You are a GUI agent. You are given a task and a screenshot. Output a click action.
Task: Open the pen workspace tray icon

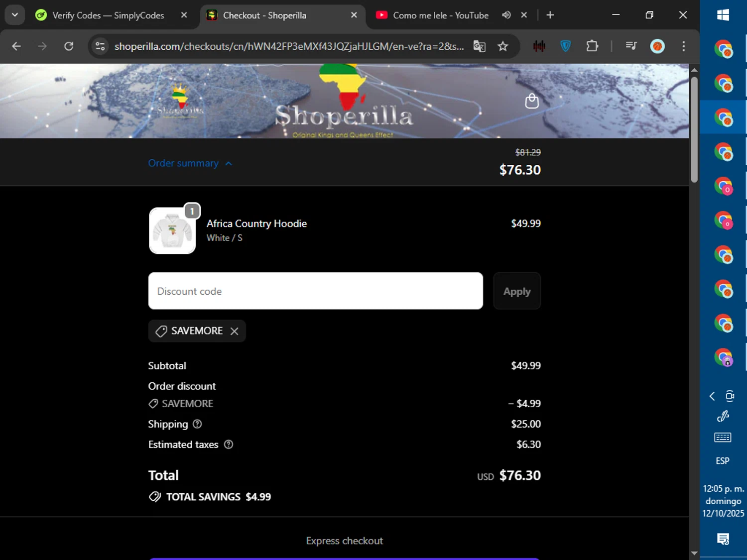723,416
